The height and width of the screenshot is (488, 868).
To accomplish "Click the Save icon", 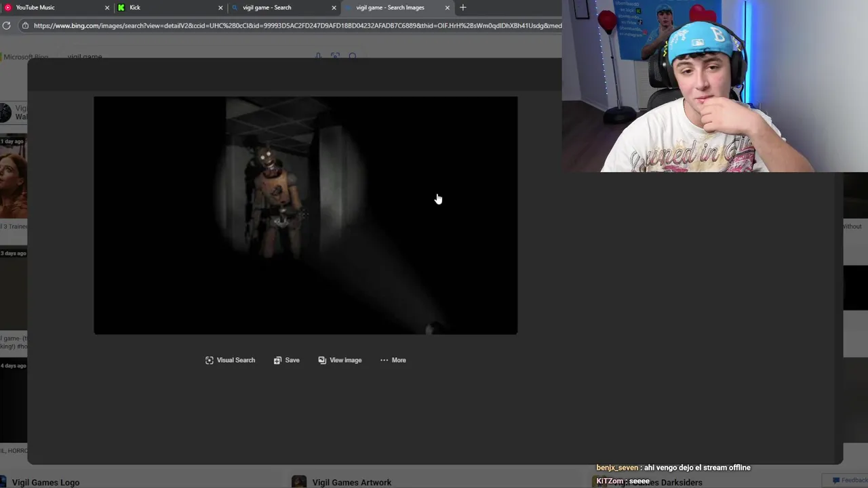I will (277, 360).
